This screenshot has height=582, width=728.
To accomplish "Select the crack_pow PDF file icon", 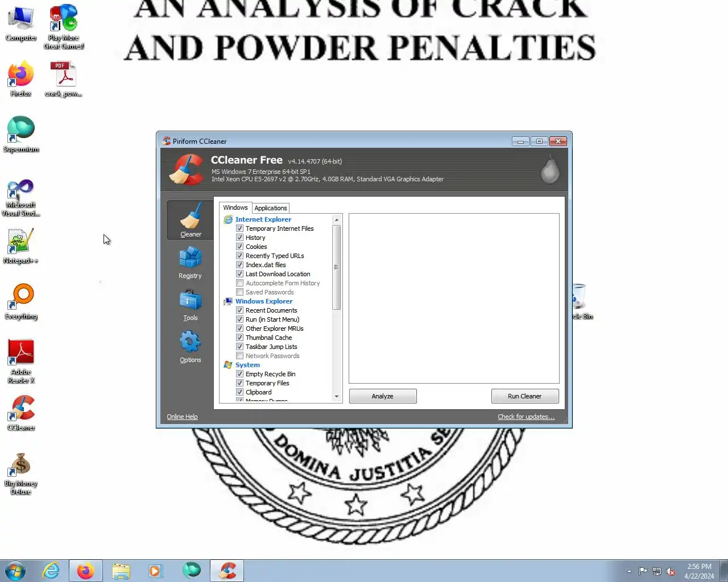I will (x=64, y=80).
